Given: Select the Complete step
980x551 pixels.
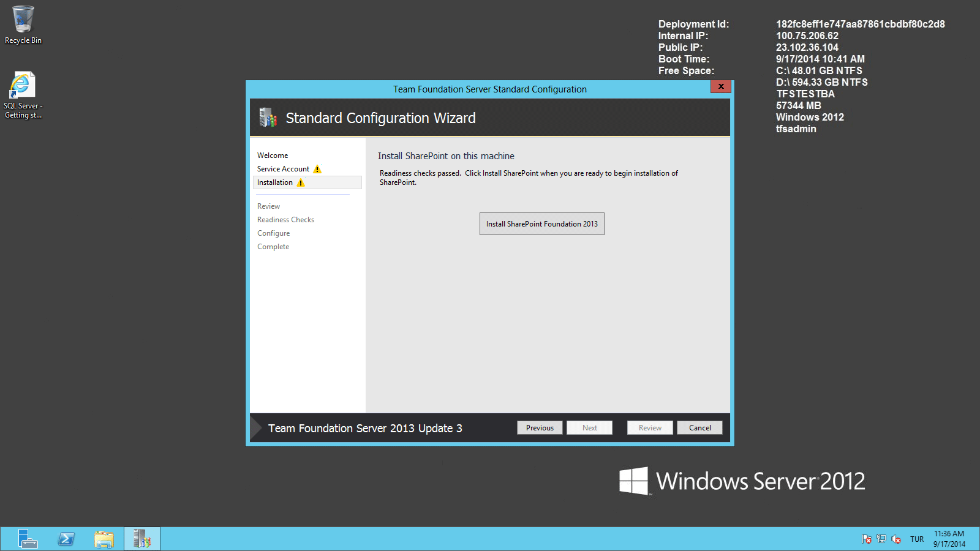Looking at the screenshot, I should click(273, 246).
